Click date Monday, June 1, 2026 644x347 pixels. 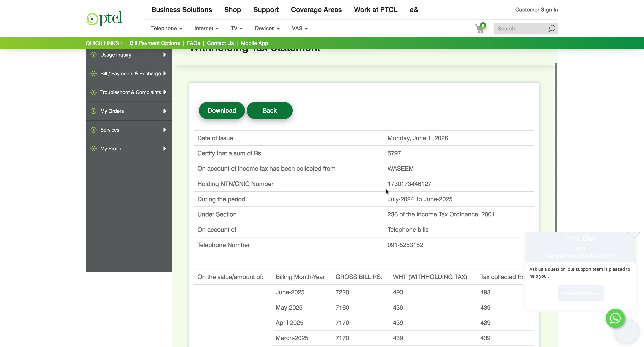click(x=417, y=138)
